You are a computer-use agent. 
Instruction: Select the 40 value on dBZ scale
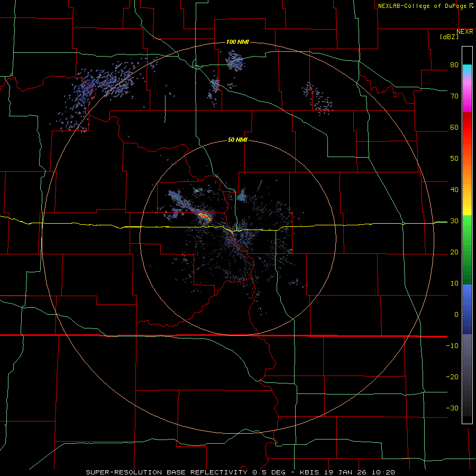coord(454,190)
